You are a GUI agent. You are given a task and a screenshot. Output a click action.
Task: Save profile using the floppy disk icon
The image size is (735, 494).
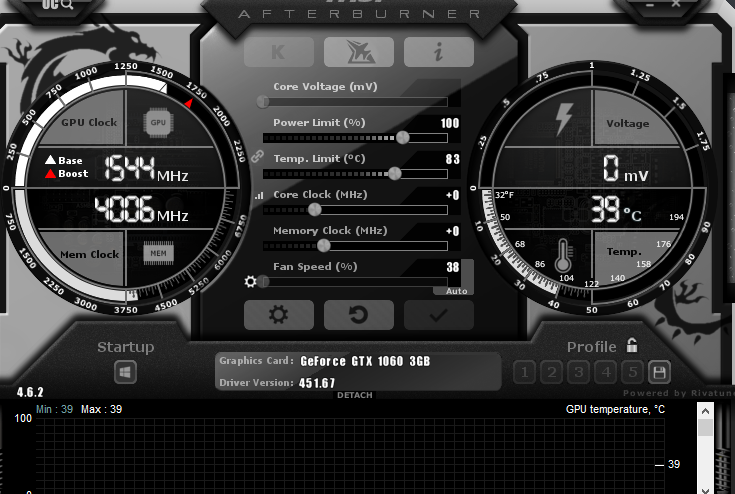658,372
